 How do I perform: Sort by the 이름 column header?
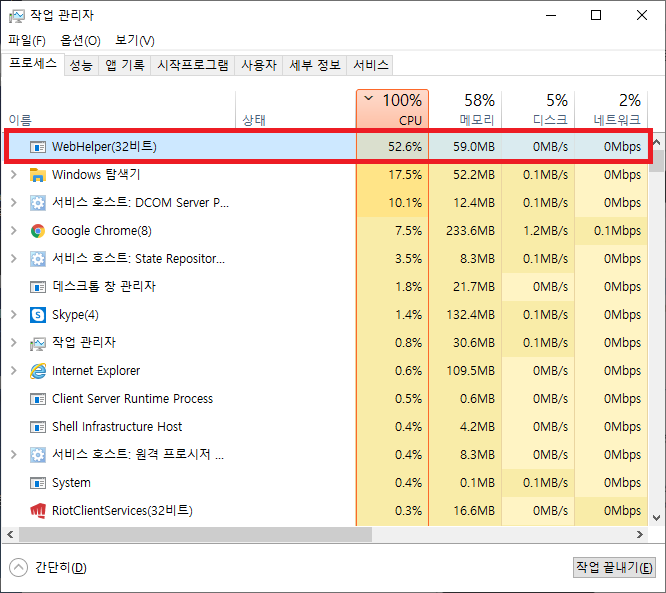119,109
